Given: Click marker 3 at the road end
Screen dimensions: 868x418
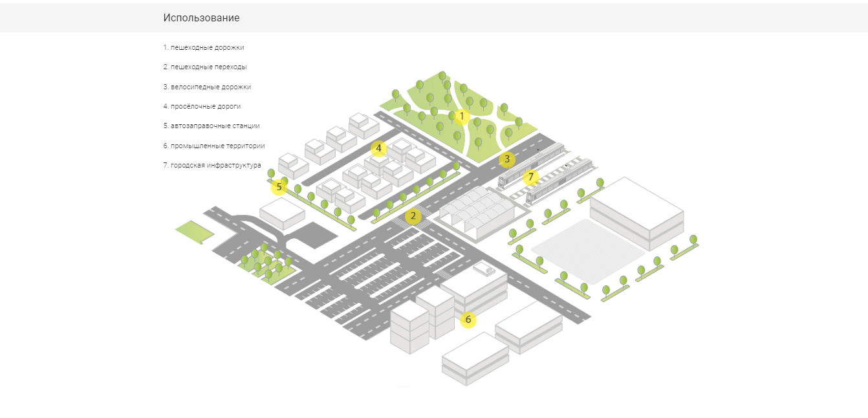Looking at the screenshot, I should click(507, 159).
